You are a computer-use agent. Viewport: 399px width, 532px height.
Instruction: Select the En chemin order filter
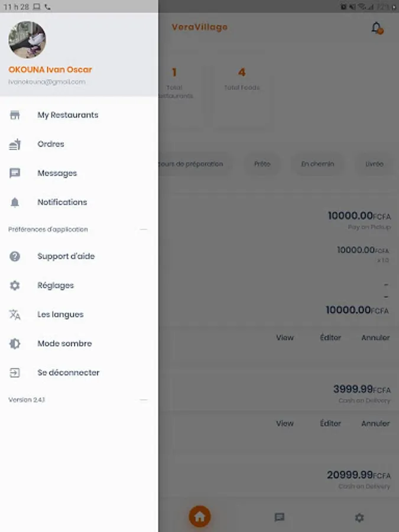(x=317, y=164)
